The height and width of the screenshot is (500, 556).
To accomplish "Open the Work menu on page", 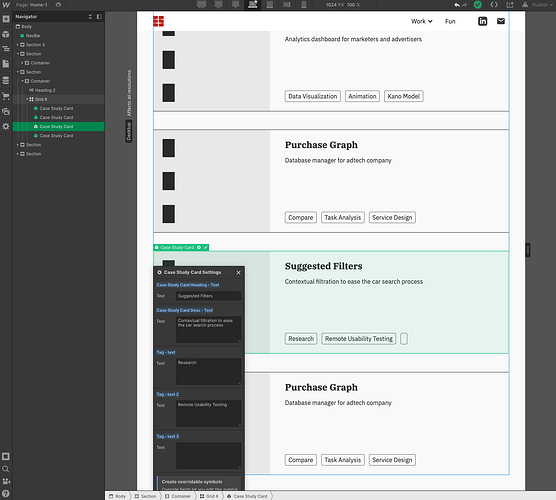I will tap(422, 21).
